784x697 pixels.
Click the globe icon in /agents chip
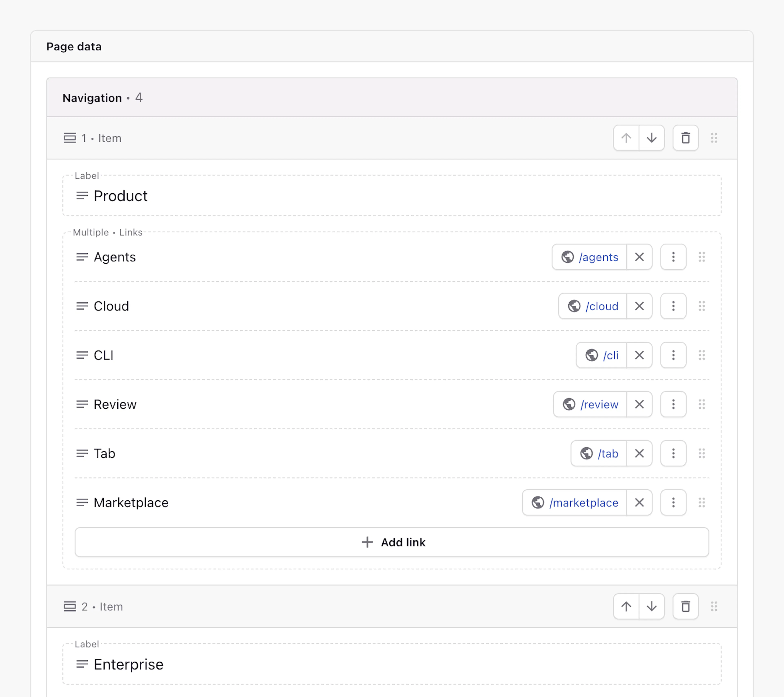click(568, 257)
